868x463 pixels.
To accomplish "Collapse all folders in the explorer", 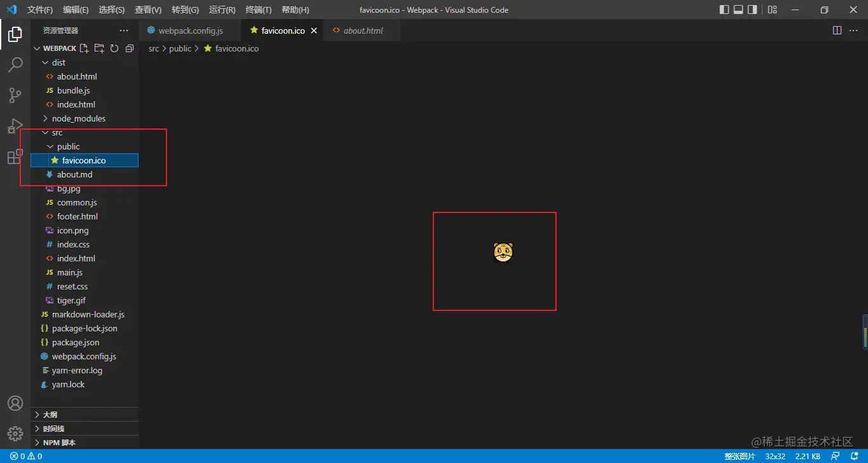I will (130, 48).
